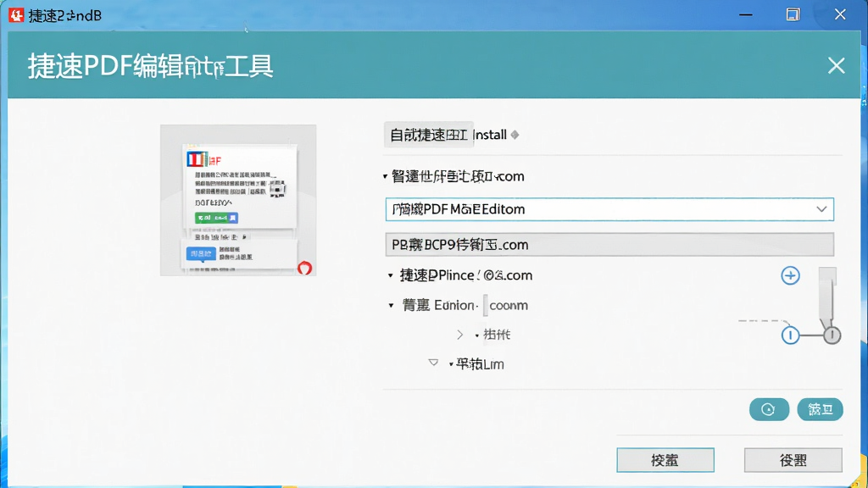Collapse the hollow triangle beside the Lim row
This screenshot has width=868, height=488.
(433, 363)
